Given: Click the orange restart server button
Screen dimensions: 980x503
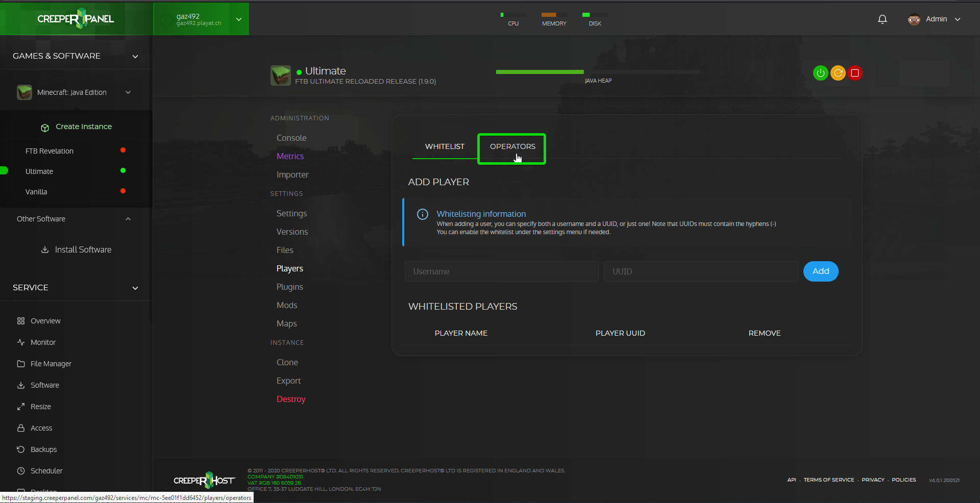Looking at the screenshot, I should (838, 73).
